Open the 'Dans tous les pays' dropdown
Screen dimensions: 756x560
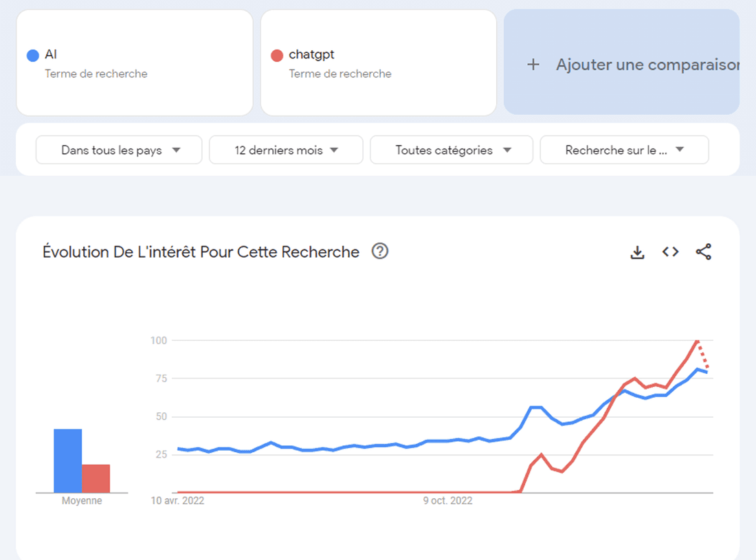(x=119, y=150)
